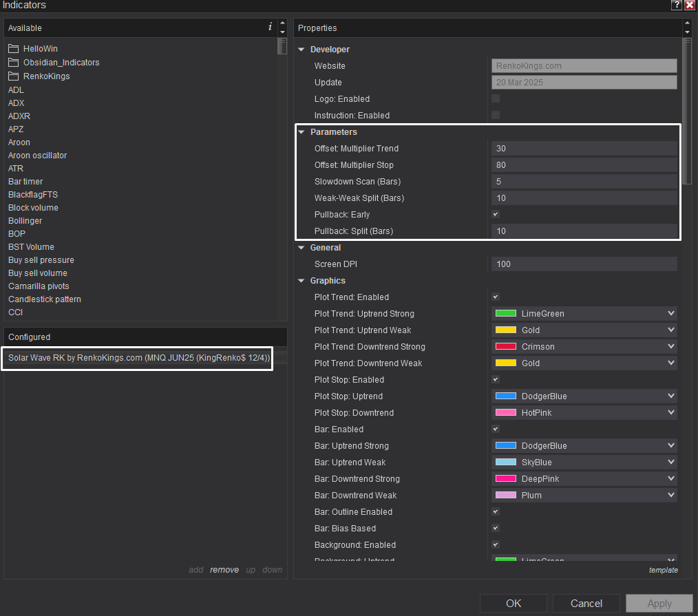Image resolution: width=698 pixels, height=616 pixels.
Task: Click the add link under Configured
Action: point(196,570)
